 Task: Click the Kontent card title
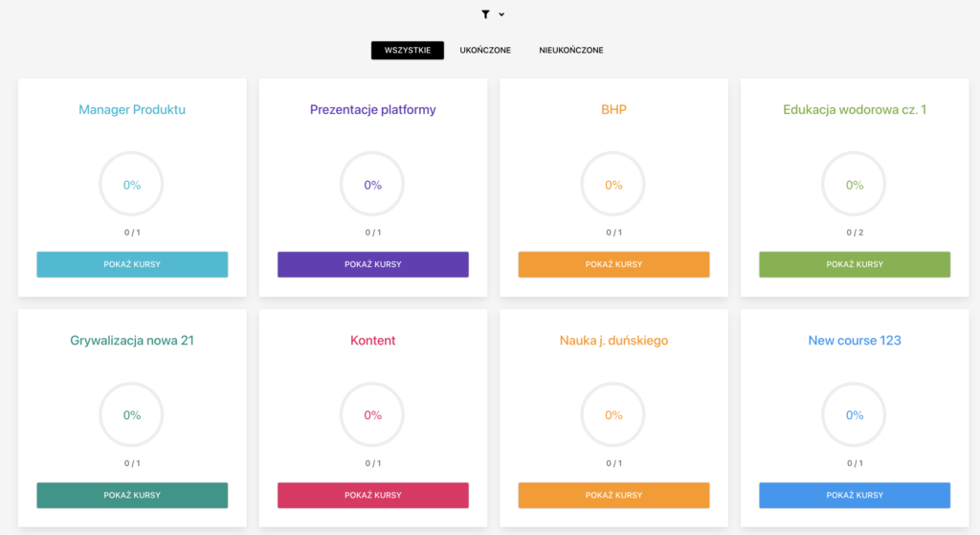tap(373, 340)
